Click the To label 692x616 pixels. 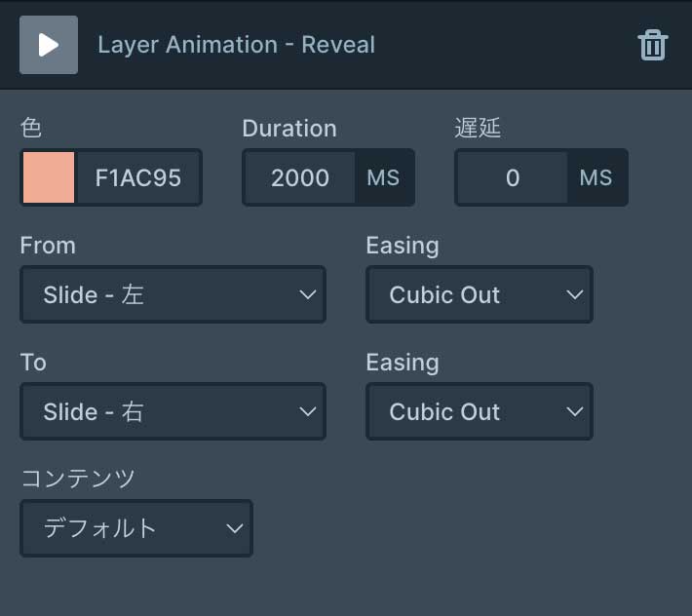pyautogui.click(x=33, y=363)
